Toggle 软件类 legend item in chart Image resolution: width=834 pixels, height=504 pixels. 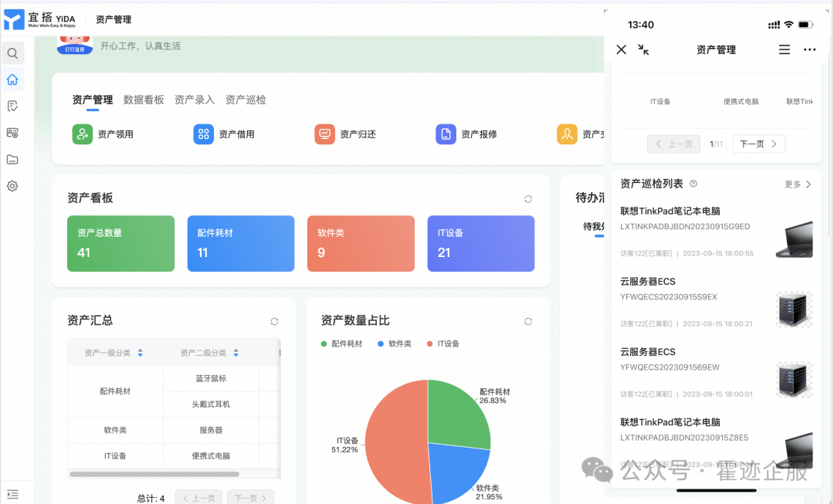click(395, 343)
